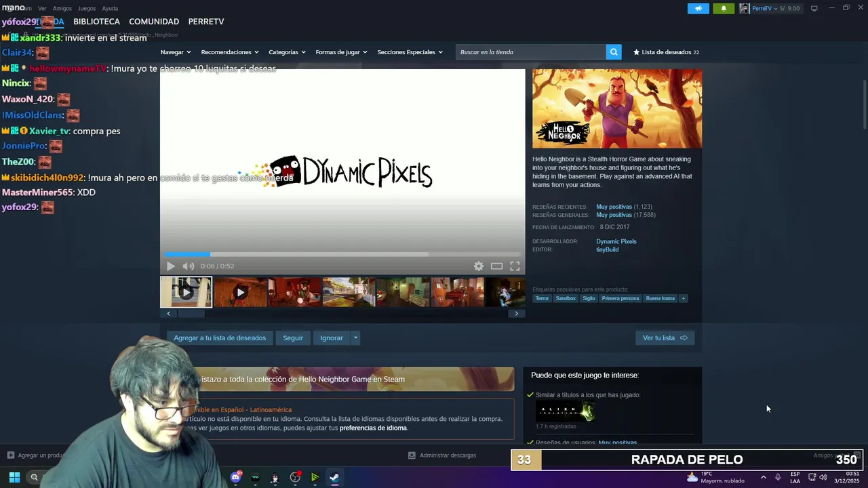Click Agregar a tu lista de deseados
This screenshot has width=868, height=488.
(x=220, y=338)
